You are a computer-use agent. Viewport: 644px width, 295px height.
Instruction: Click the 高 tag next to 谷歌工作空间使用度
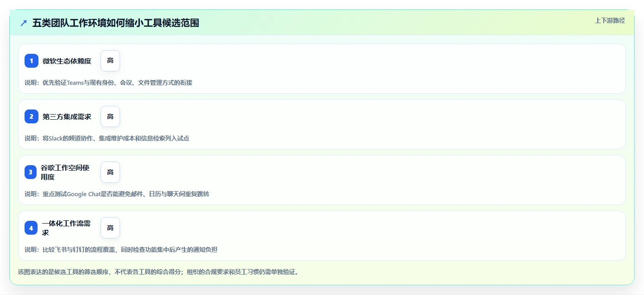click(x=110, y=172)
